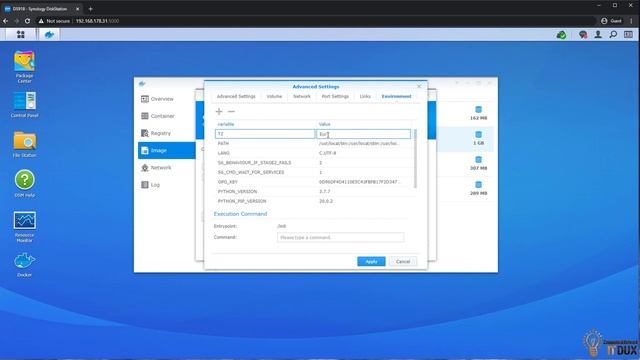The width and height of the screenshot is (640, 360).
Task: Select Image in Docker sidebar
Action: pos(167,150)
